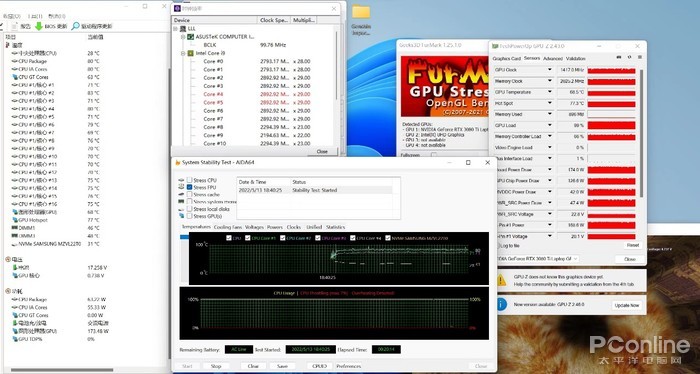Click the Device column header

coord(215,20)
